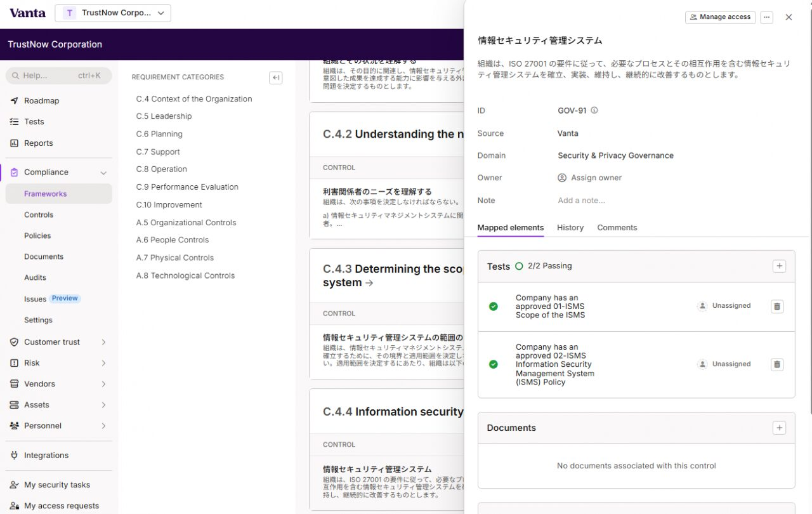
Task: Expand the Personnel section chevron
Action: click(103, 426)
